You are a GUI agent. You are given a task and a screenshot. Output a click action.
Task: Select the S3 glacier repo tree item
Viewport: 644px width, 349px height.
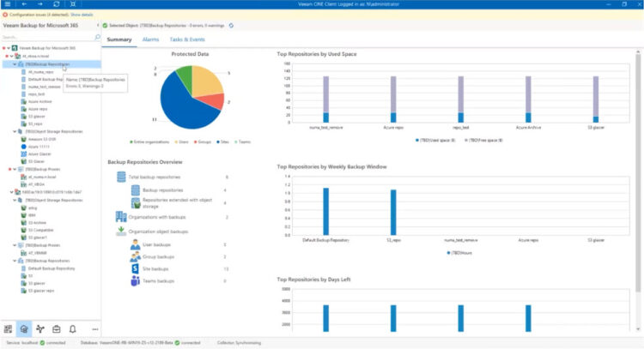point(41,291)
